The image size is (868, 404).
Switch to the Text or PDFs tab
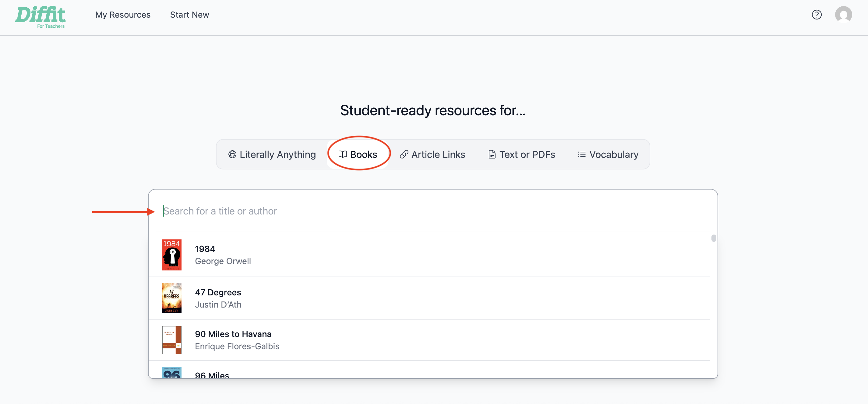(x=522, y=154)
